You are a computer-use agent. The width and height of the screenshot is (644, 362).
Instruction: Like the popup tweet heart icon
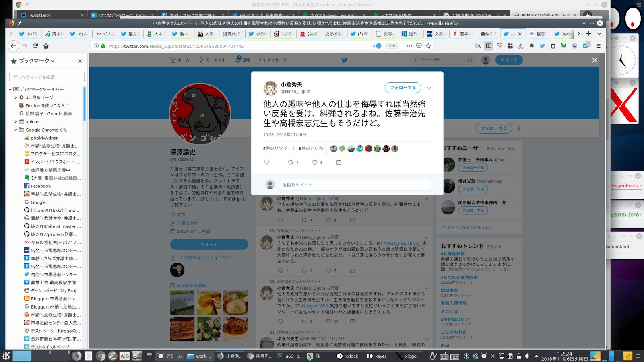[x=315, y=162]
